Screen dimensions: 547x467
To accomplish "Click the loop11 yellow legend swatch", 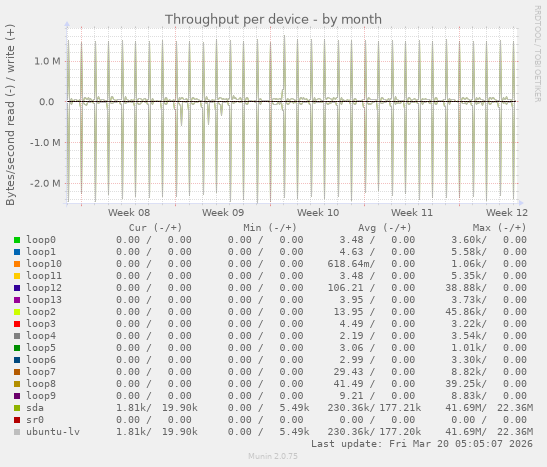I will click(x=17, y=276).
